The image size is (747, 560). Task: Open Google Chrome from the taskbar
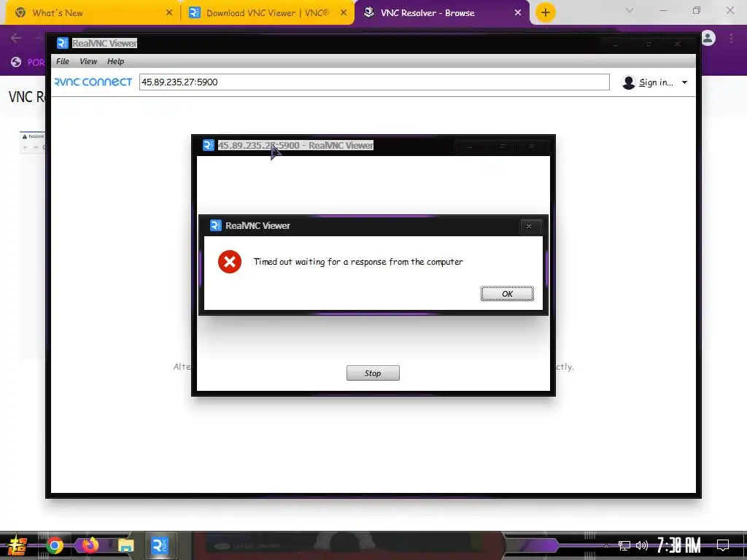[54, 545]
